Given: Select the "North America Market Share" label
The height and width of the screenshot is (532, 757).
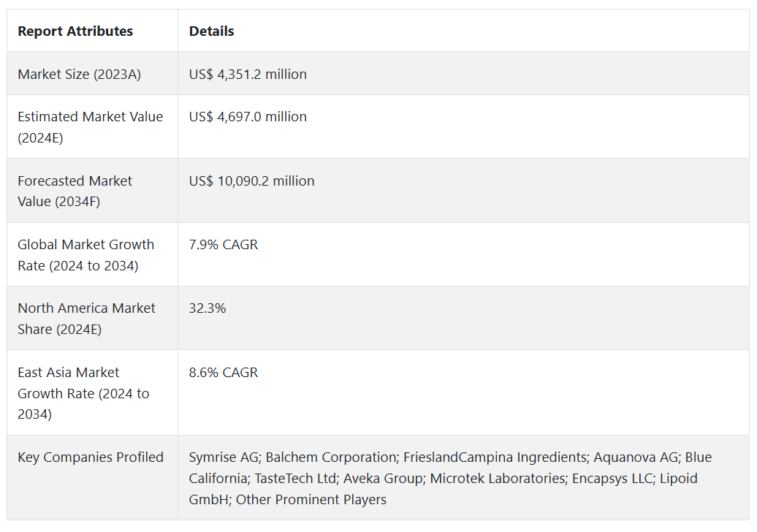Looking at the screenshot, I should (86, 319).
